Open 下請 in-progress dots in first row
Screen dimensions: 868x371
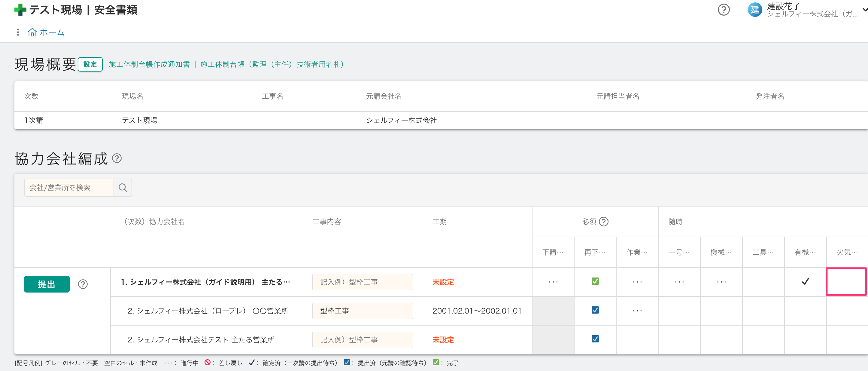tap(553, 282)
